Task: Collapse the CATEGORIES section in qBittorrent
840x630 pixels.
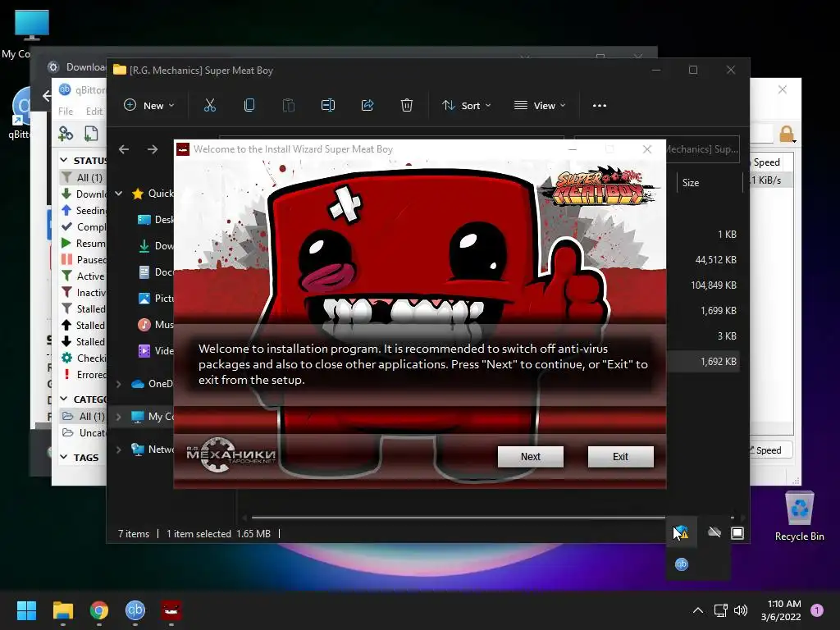Action: pos(64,399)
